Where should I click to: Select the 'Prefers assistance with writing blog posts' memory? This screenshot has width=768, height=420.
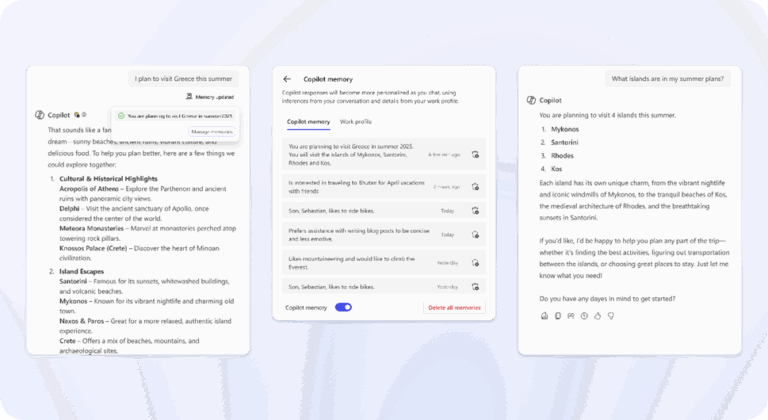[x=384, y=235]
